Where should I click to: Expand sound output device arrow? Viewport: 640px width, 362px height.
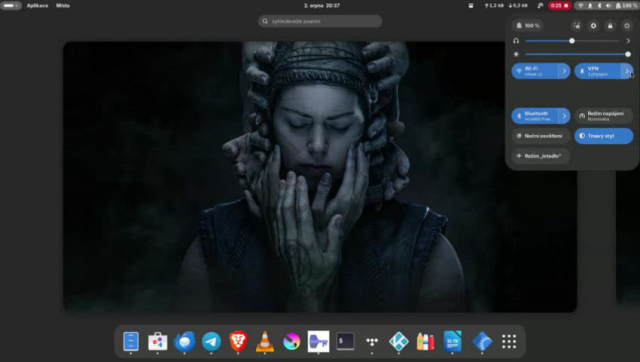coord(628,41)
